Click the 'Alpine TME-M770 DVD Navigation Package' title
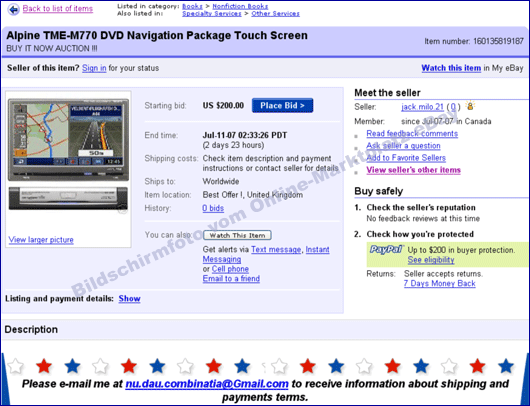 [157, 35]
